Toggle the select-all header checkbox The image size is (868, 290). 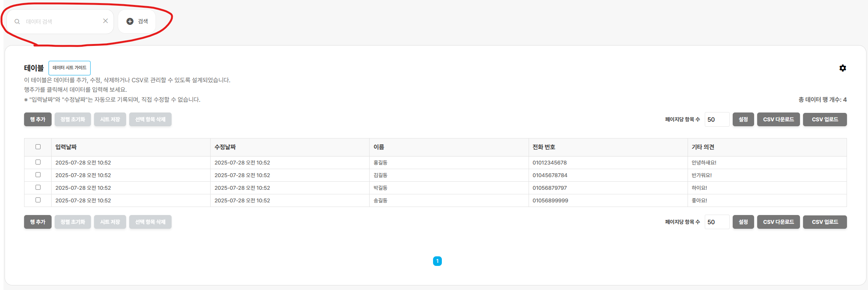coord(38,147)
